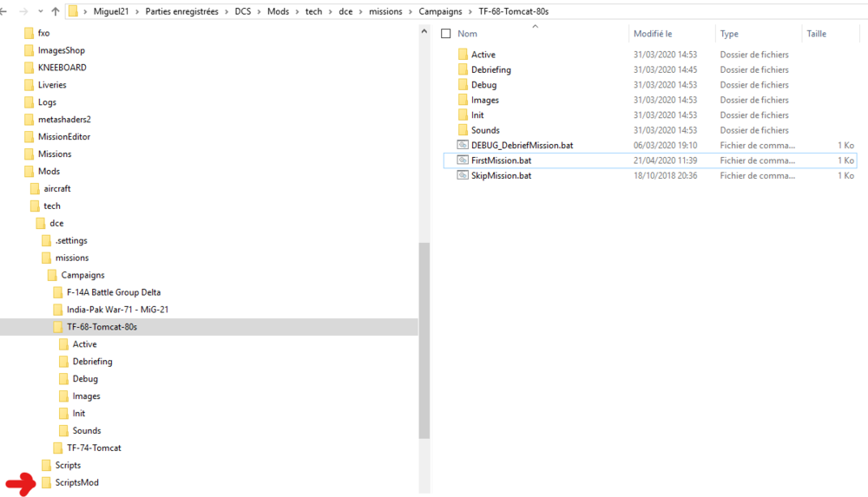868x497 pixels.
Task: Click the forward navigation arrow
Action: pyautogui.click(x=23, y=11)
